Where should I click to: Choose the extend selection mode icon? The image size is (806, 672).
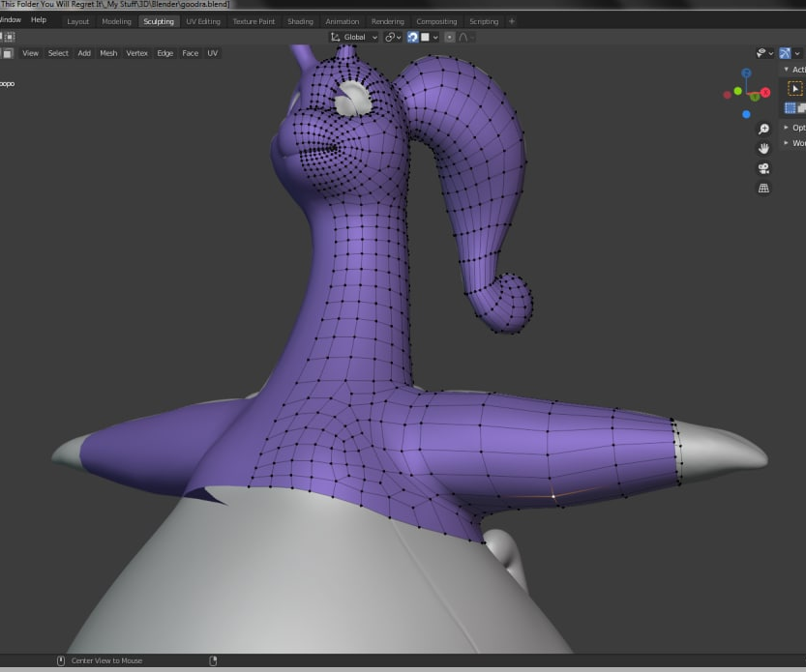click(801, 108)
